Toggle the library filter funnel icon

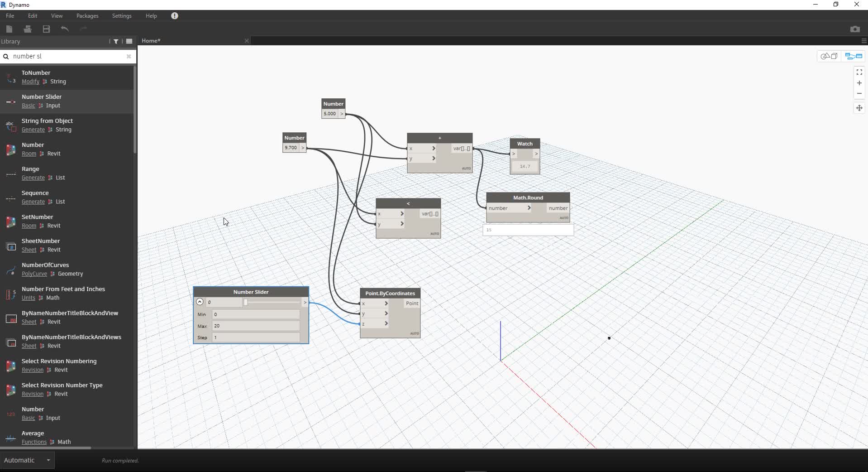(115, 41)
